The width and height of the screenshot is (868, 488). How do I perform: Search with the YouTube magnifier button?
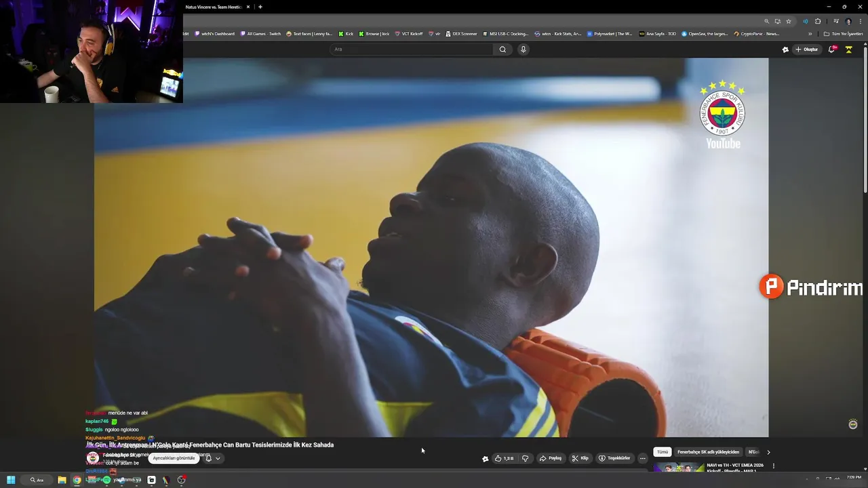(502, 49)
